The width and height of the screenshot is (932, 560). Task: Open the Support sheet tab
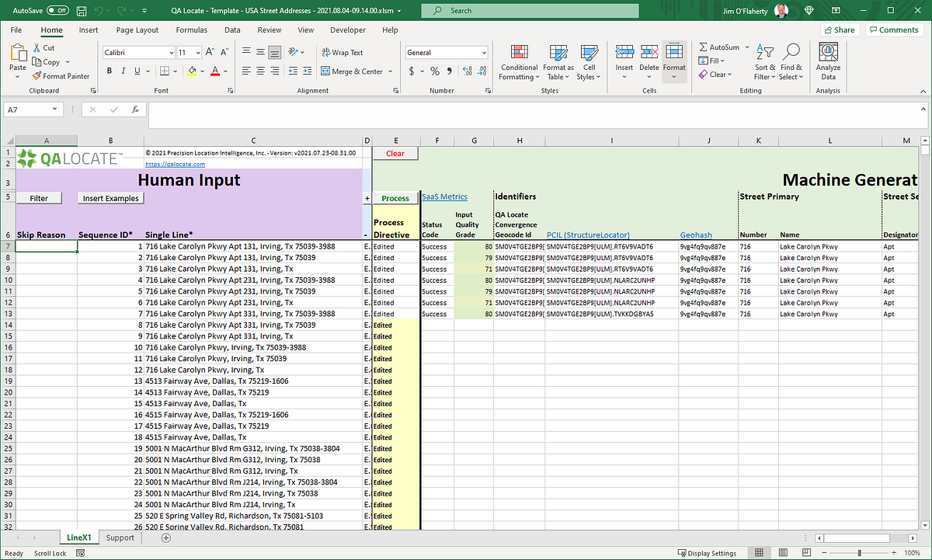120,537
